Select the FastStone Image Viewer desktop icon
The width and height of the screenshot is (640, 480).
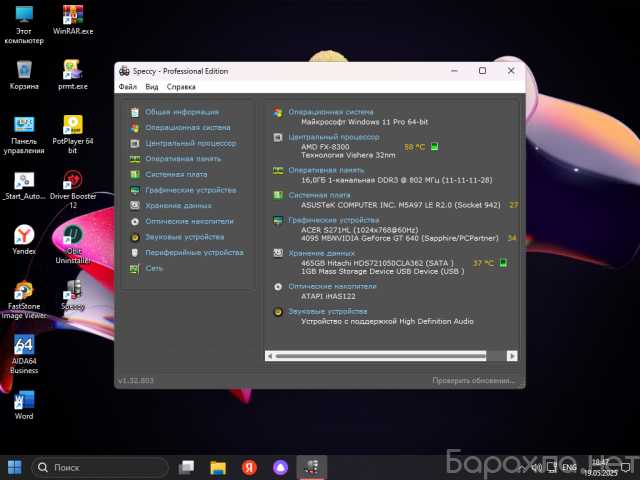(x=24, y=300)
